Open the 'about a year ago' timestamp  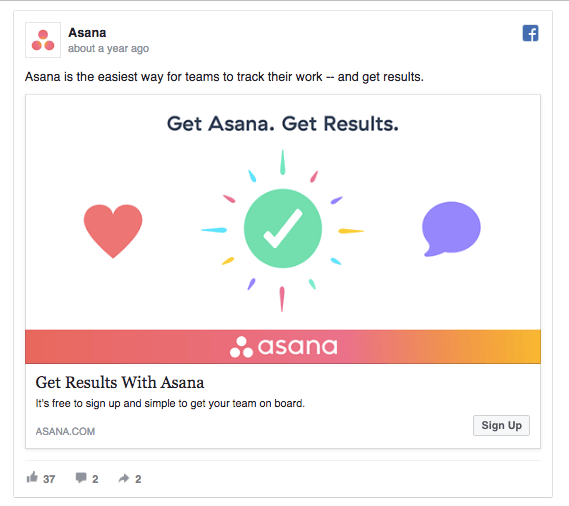tap(108, 48)
